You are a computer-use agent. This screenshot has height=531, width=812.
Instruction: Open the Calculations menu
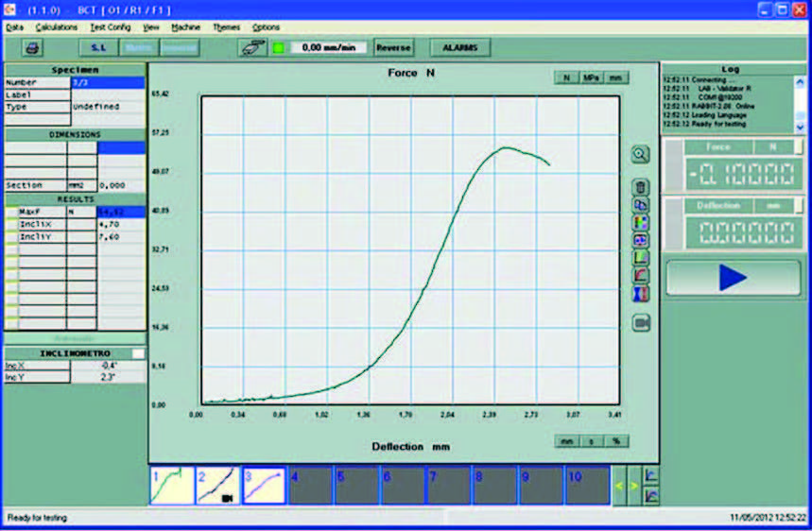57,27
